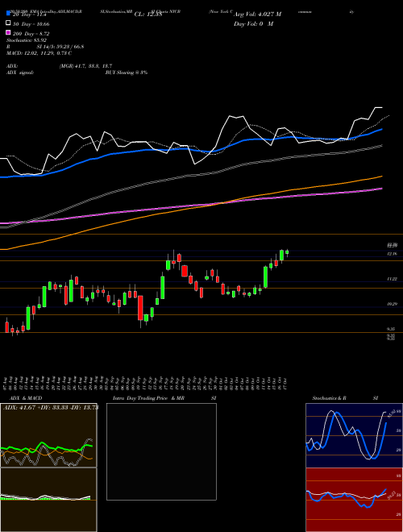Click the magenta 200 Day legend swatch

[8, 32]
